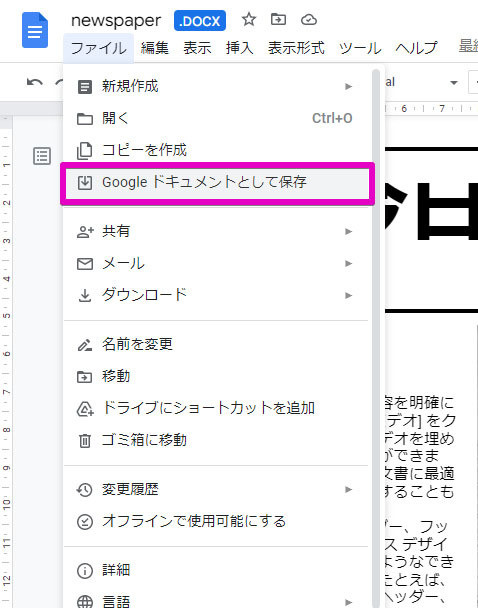Image resolution: width=478 pixels, height=608 pixels.
Task: Open the 共有 menu entry
Action: tap(216, 231)
